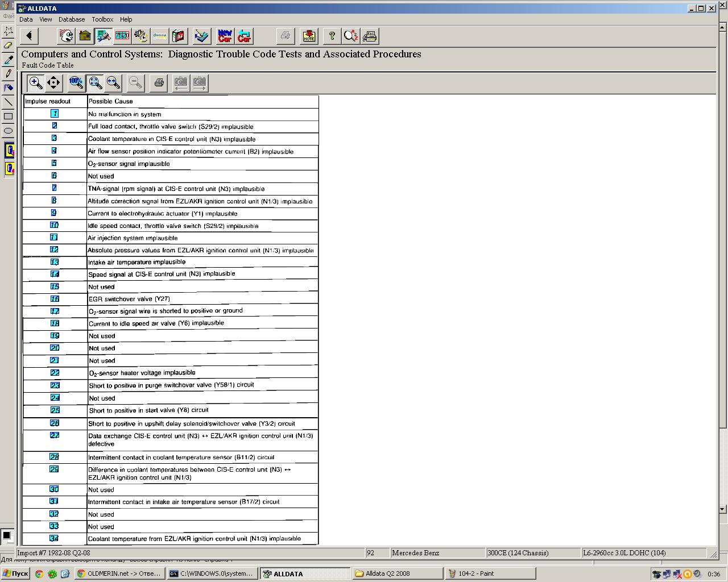
Task: Open the Windows Пуск start button
Action: click(x=15, y=573)
